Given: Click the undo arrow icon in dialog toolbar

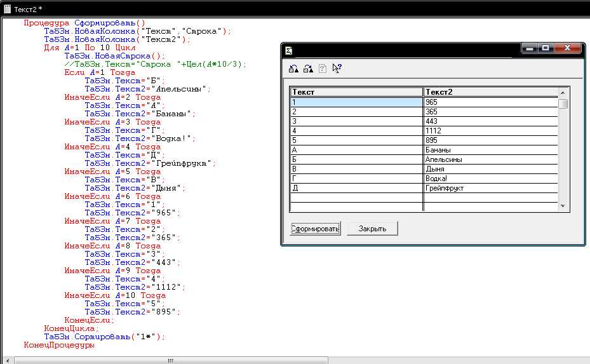Looking at the screenshot, I should point(293,69).
